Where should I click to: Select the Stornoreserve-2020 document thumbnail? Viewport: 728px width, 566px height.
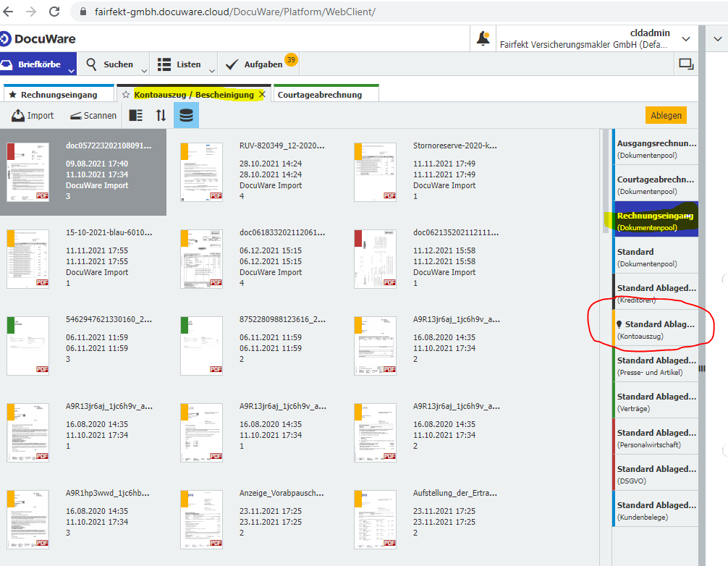(375, 171)
